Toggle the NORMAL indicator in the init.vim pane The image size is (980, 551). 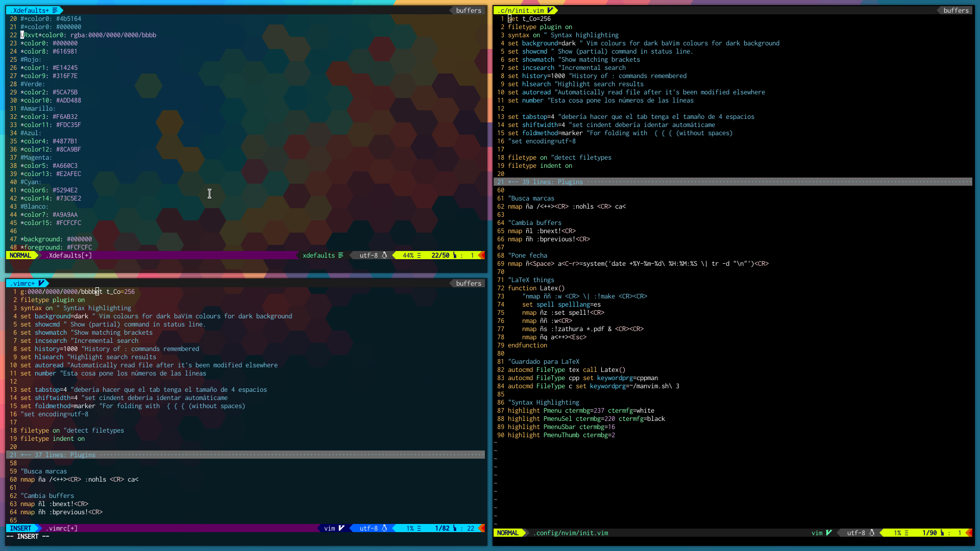[508, 533]
